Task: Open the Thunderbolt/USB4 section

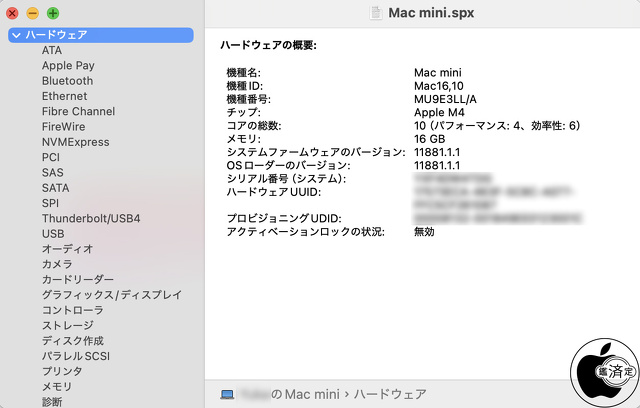Action: 91,218
